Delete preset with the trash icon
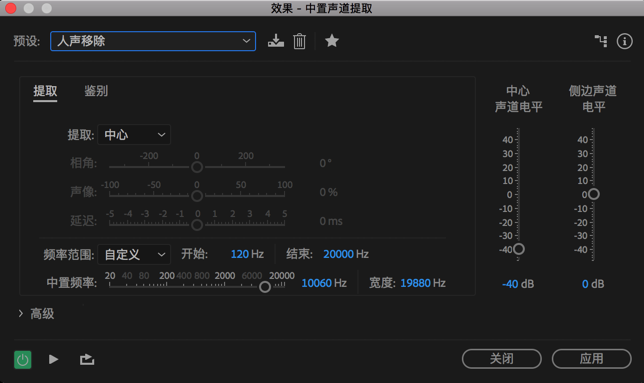Viewport: 644px width, 383px height. [299, 41]
